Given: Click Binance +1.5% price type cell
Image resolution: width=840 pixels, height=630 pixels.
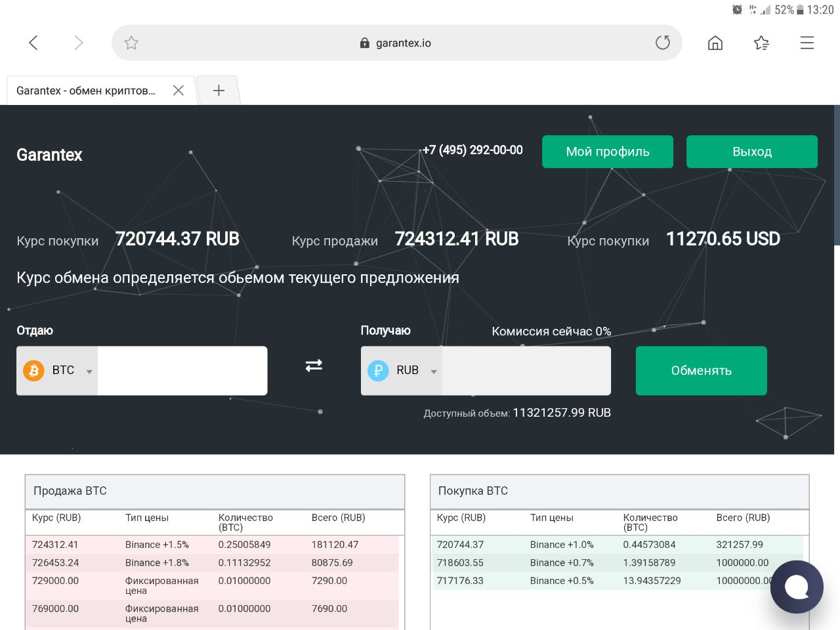Looking at the screenshot, I should tap(157, 545).
